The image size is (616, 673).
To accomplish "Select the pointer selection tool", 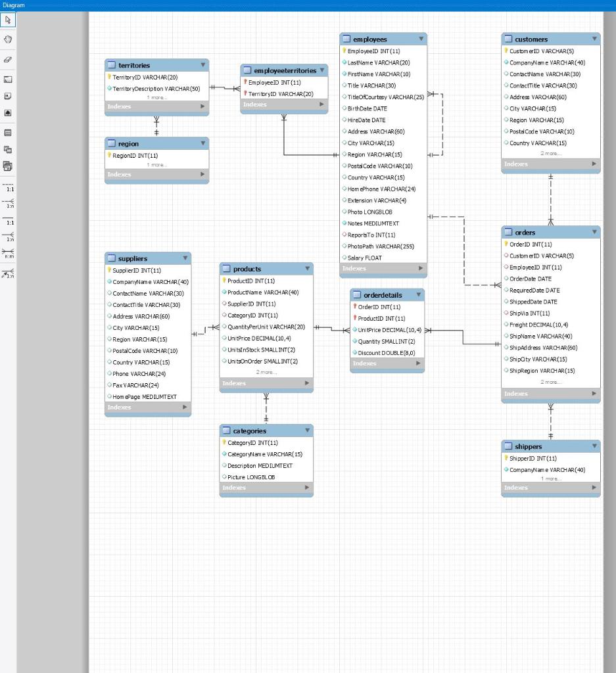I will [8, 20].
